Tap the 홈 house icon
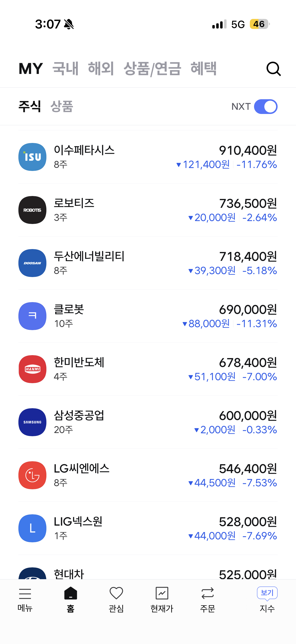 tap(71, 593)
